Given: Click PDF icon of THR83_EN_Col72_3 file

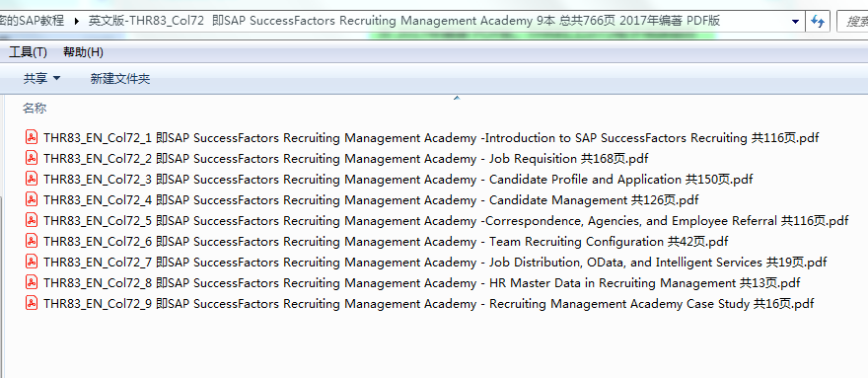Looking at the screenshot, I should pos(32,179).
